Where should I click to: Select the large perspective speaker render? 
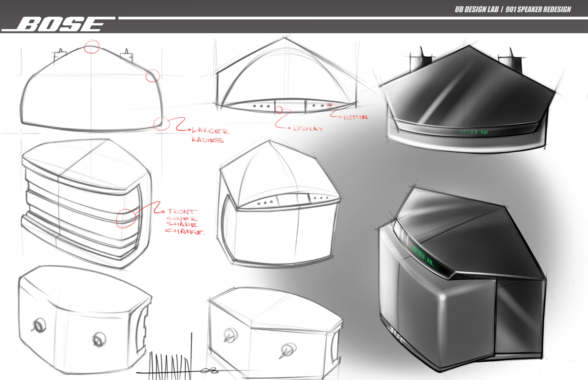coord(462,284)
